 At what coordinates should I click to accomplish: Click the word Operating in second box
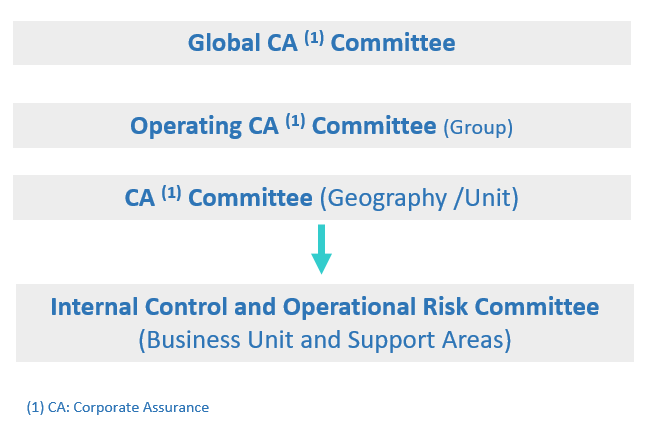(186, 126)
